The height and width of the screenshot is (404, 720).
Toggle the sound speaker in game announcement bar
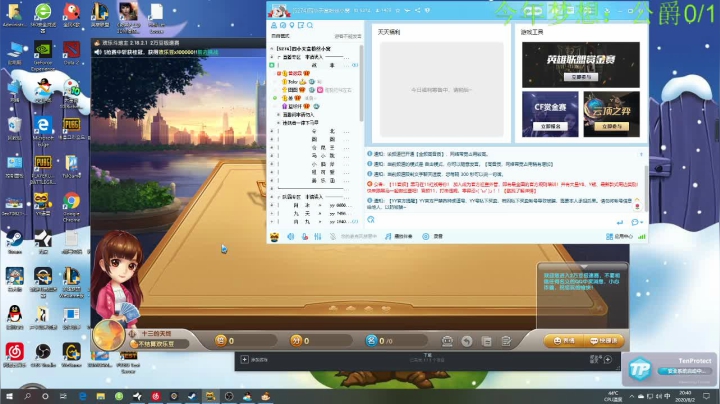coord(98,52)
